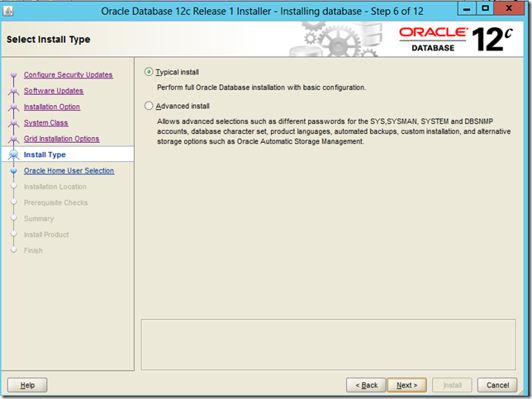
Task: Click the Select Install Type heading
Action: click(x=49, y=40)
